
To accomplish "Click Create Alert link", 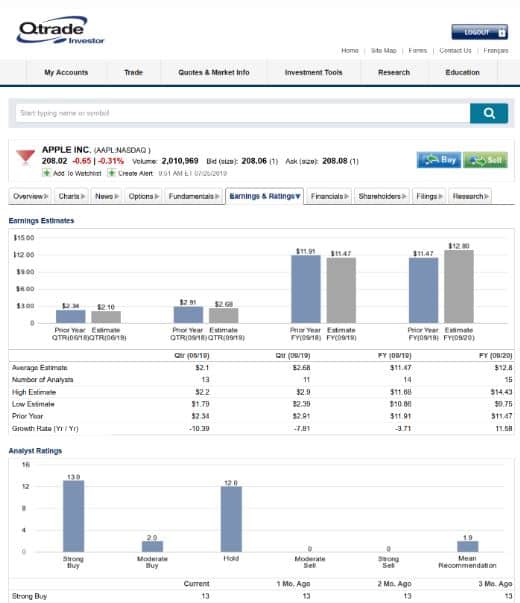I will [x=135, y=173].
